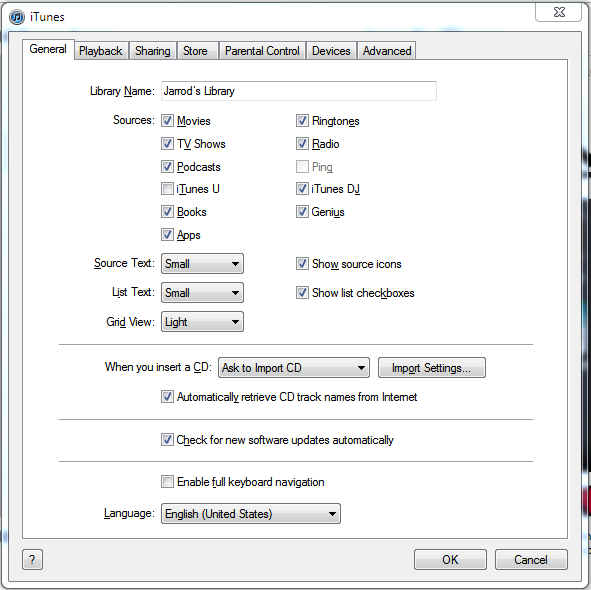This screenshot has width=591, height=590.
Task: Open the Language dropdown
Action: [x=251, y=513]
